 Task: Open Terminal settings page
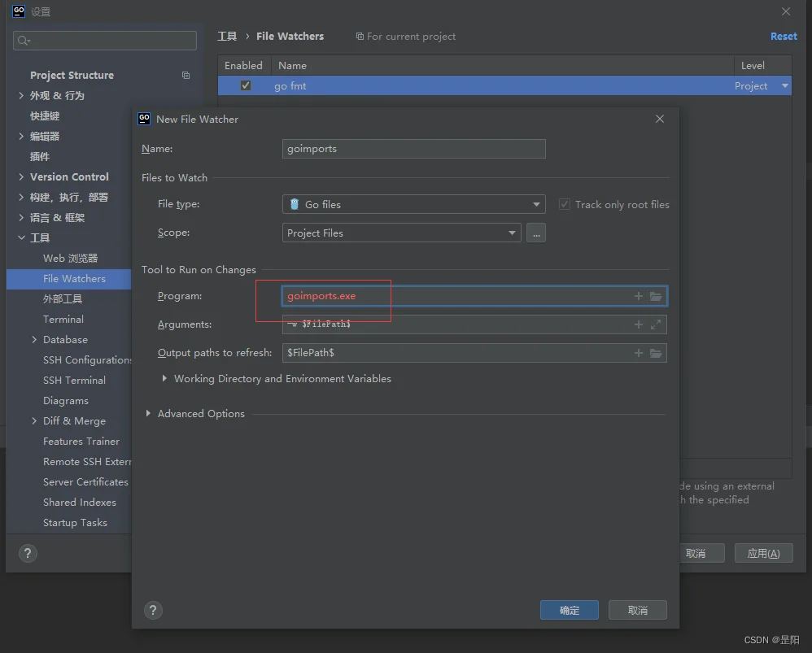pyautogui.click(x=63, y=320)
